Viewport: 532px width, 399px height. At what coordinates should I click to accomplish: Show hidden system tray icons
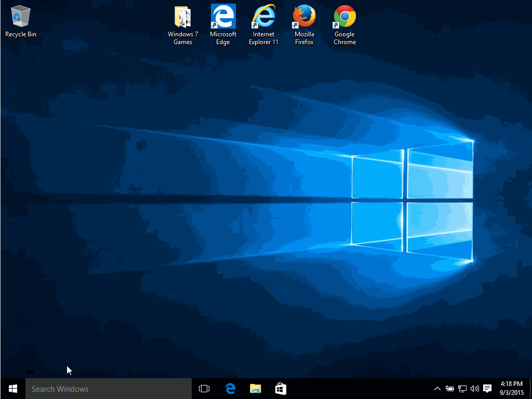(437, 389)
